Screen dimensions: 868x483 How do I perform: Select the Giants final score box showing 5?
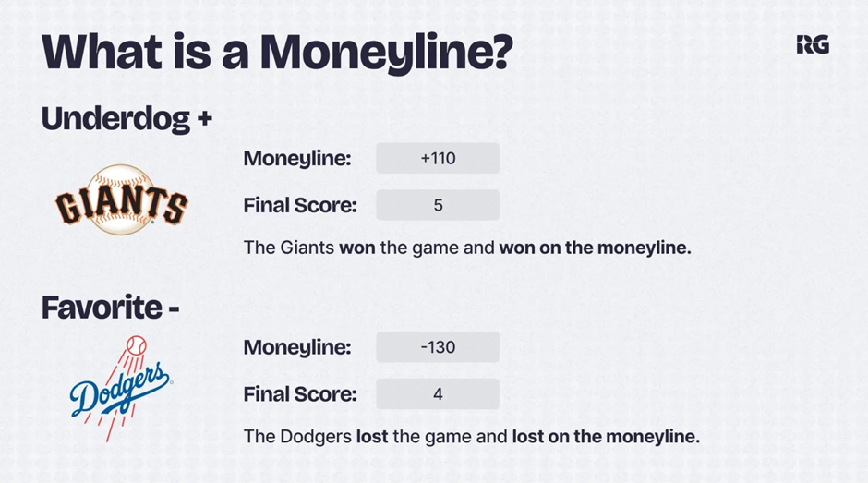coord(438,205)
